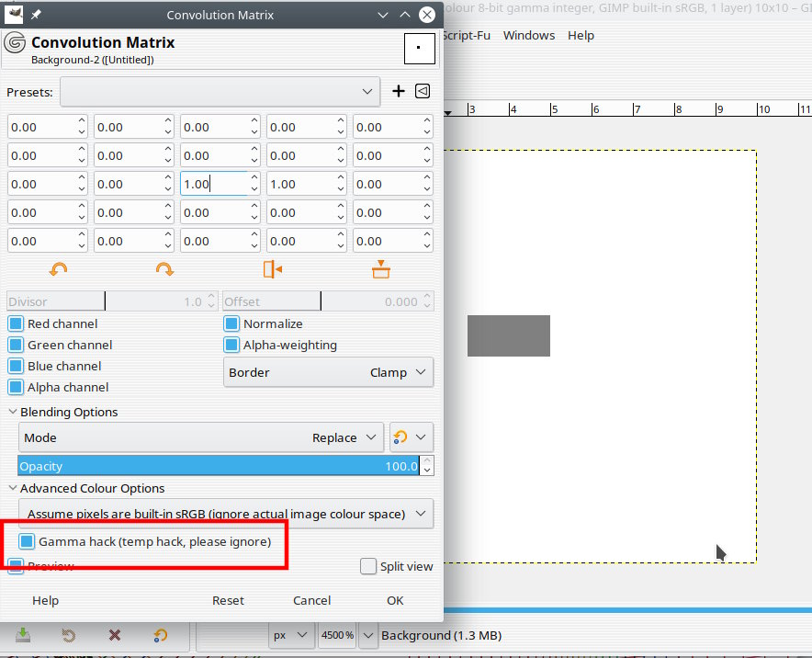Click the ruler corner navigation arrow
The height and width of the screenshot is (658, 812).
tap(448, 112)
